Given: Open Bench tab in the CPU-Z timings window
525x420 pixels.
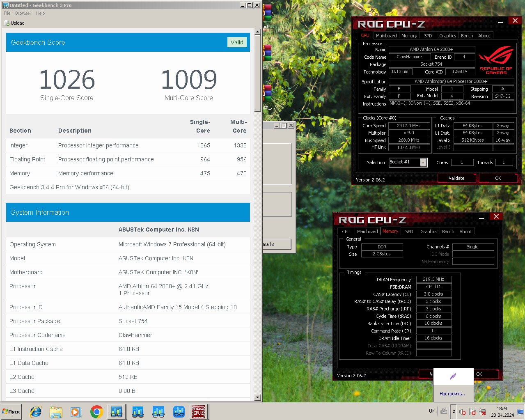Looking at the screenshot, I should click(448, 232).
